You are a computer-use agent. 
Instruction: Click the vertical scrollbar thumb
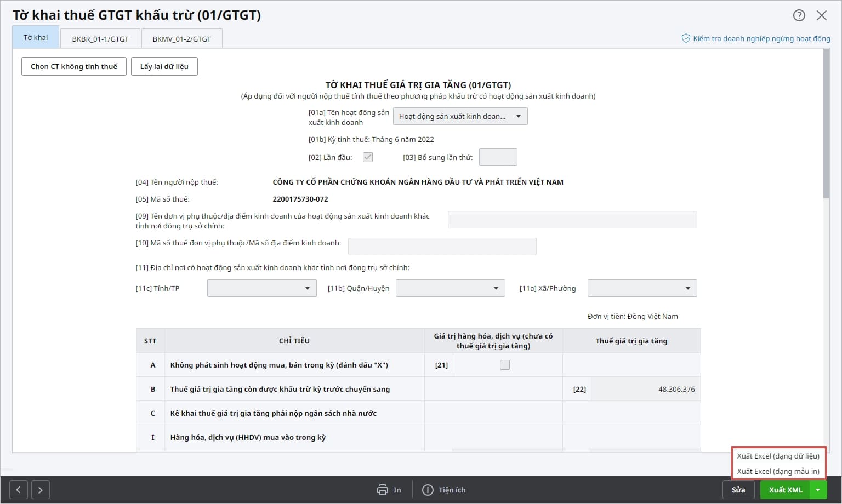[826, 123]
